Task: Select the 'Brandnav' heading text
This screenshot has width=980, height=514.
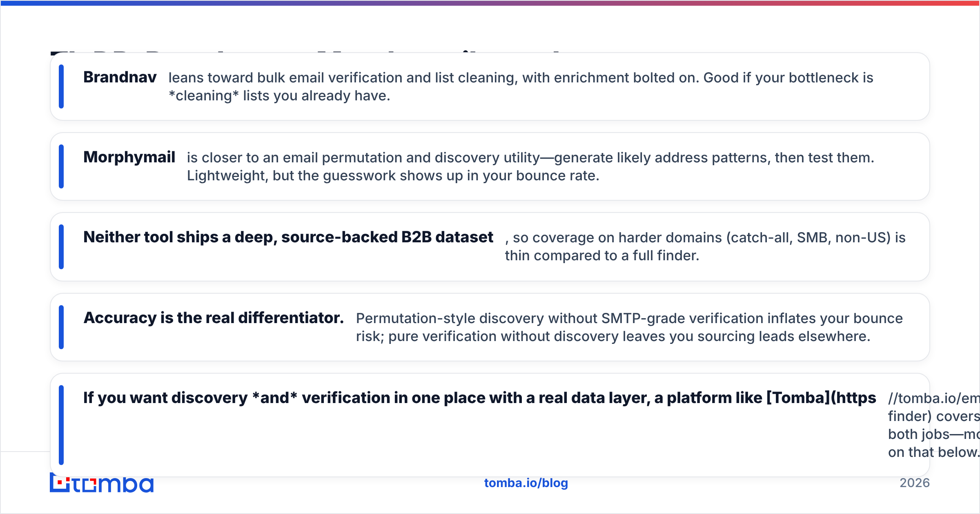Action: [120, 77]
